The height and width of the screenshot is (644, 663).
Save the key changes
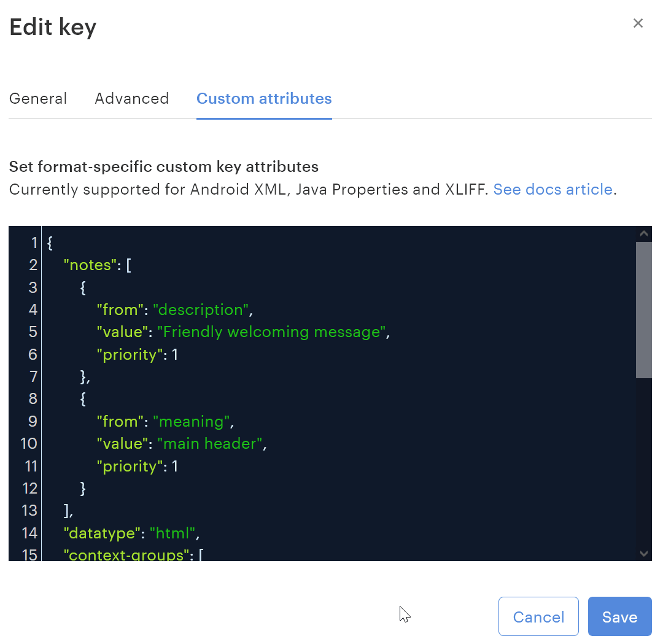619,616
